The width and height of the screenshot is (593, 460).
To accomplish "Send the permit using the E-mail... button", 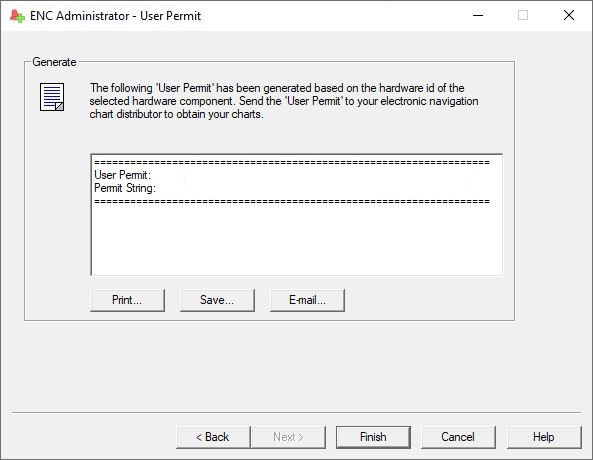I will pyautogui.click(x=307, y=300).
